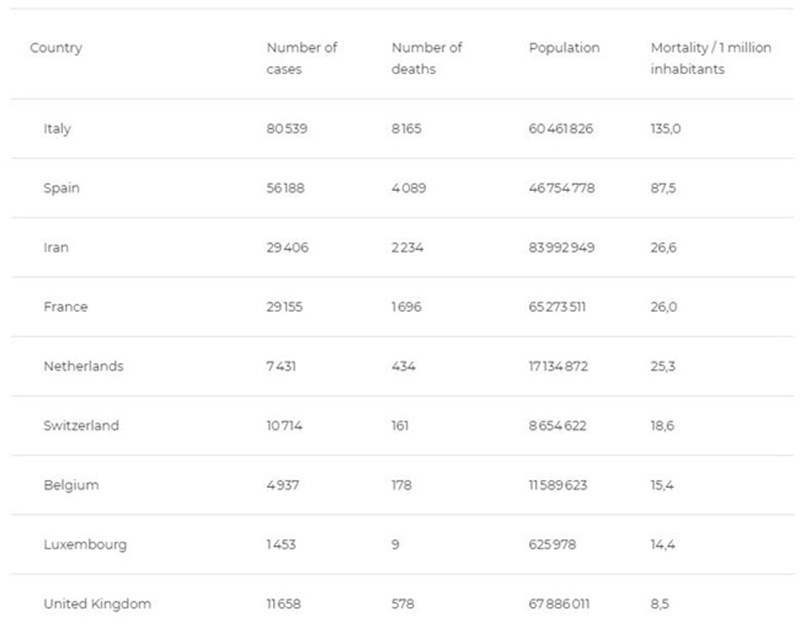This screenshot has height=633, width=800.
Task: Select the Switzerland row name
Action: point(81,425)
